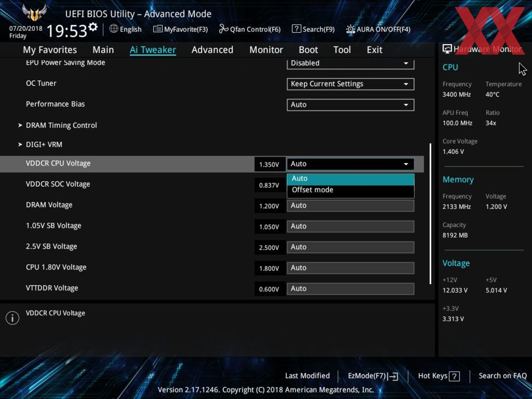Click the 0.837V value box
Screen dimensions: 532x399
click(x=269, y=185)
